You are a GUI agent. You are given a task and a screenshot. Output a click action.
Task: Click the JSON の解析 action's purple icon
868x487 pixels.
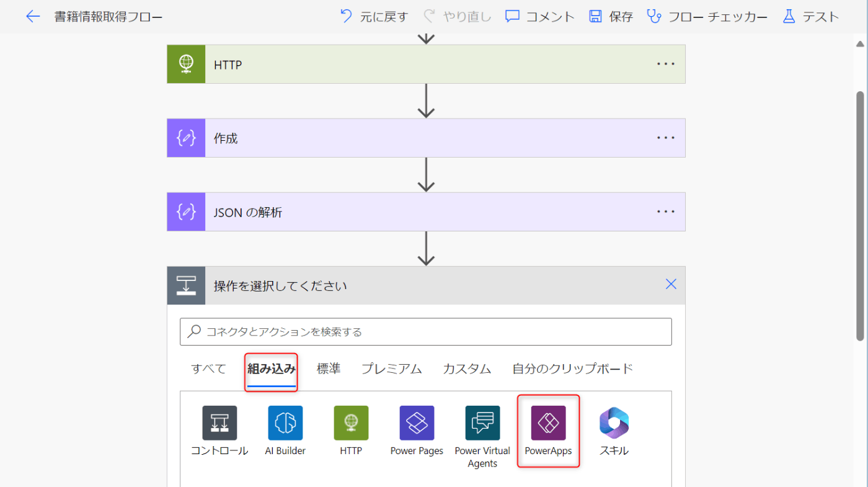click(x=186, y=212)
